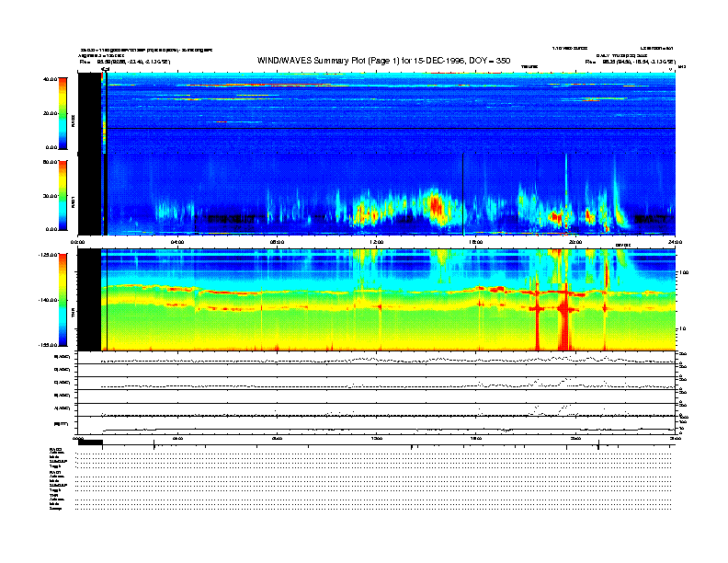This screenshot has height=563, width=728.
Task: Click the RAD2 color scale bar topped 40.00
Action: pos(63,113)
